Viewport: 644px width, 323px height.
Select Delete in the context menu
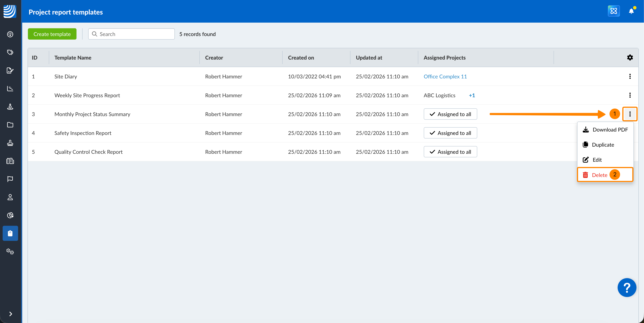(599, 175)
